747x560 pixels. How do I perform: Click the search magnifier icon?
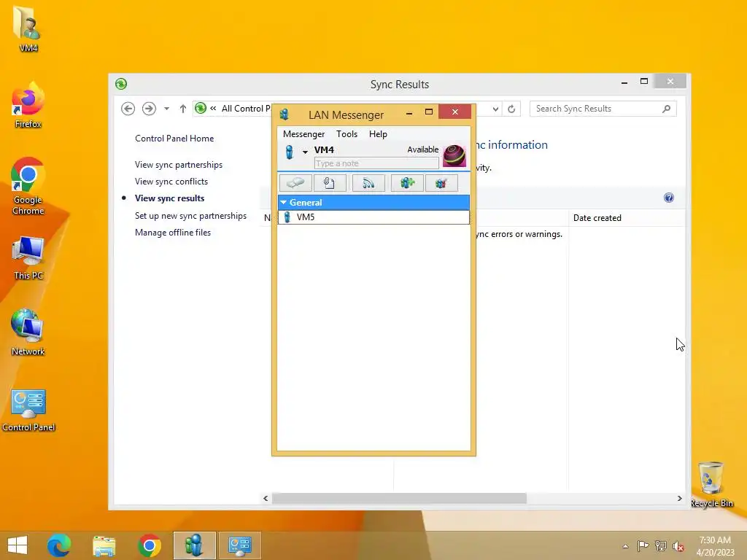click(x=667, y=109)
